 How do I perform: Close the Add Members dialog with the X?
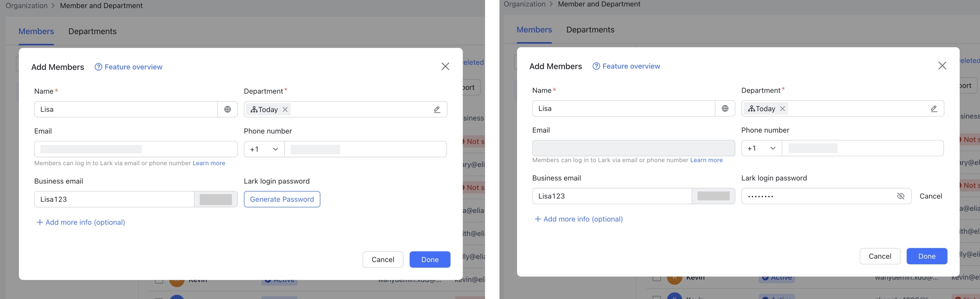point(445,66)
